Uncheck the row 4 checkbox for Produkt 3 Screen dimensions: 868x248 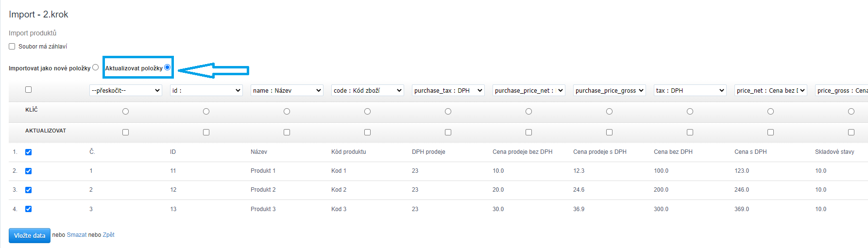(x=29, y=209)
